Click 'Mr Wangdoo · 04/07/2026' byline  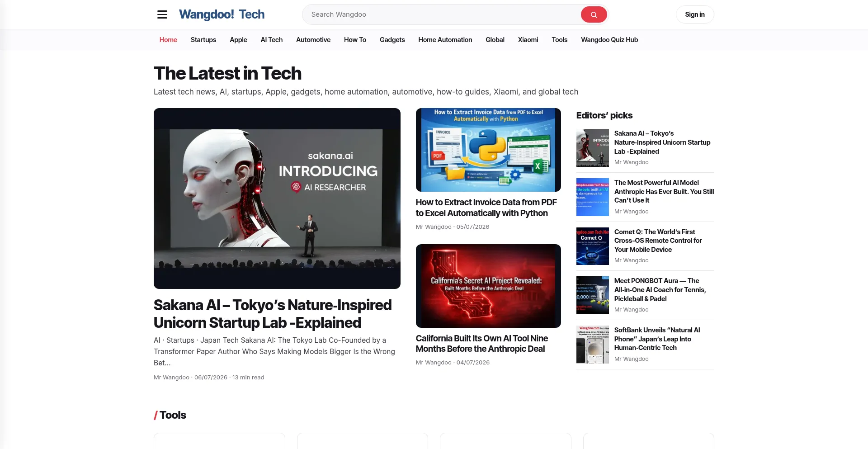point(453,363)
